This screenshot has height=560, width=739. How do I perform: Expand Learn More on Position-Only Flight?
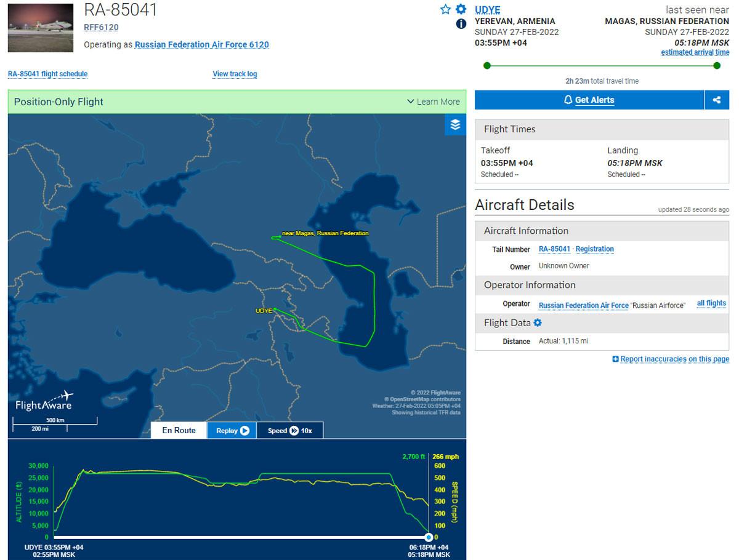[x=433, y=102]
